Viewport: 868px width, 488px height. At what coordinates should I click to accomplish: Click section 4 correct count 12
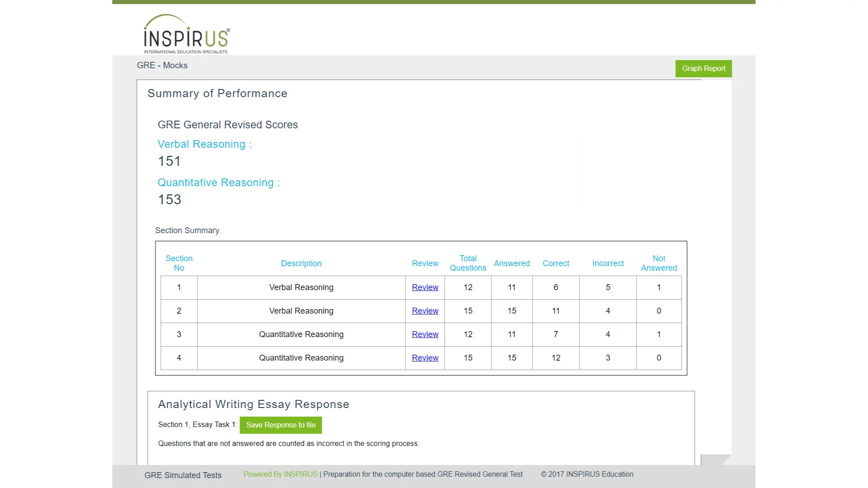[x=556, y=358]
